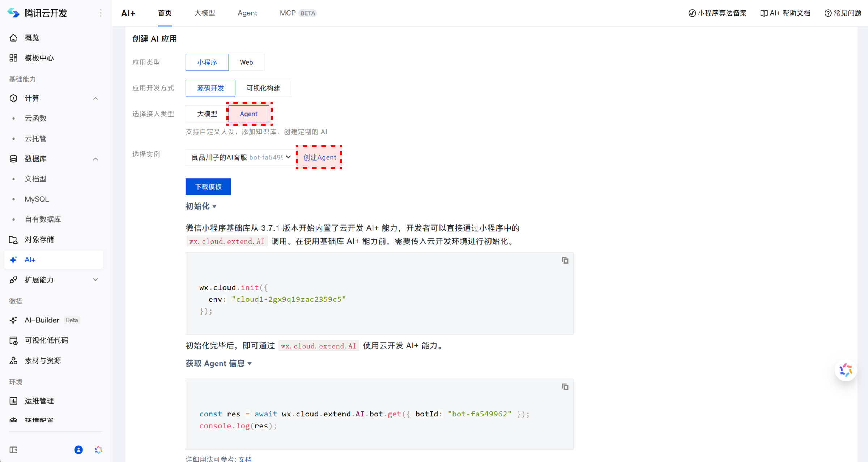Collapse the sidebar with the panel icon

[x=13, y=450]
